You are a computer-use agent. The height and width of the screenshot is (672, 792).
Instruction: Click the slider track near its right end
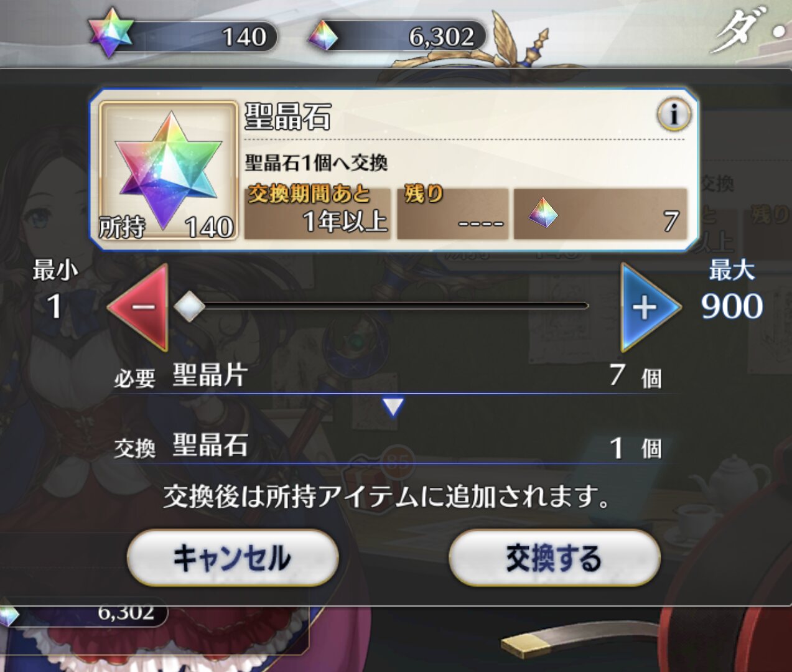(x=572, y=306)
